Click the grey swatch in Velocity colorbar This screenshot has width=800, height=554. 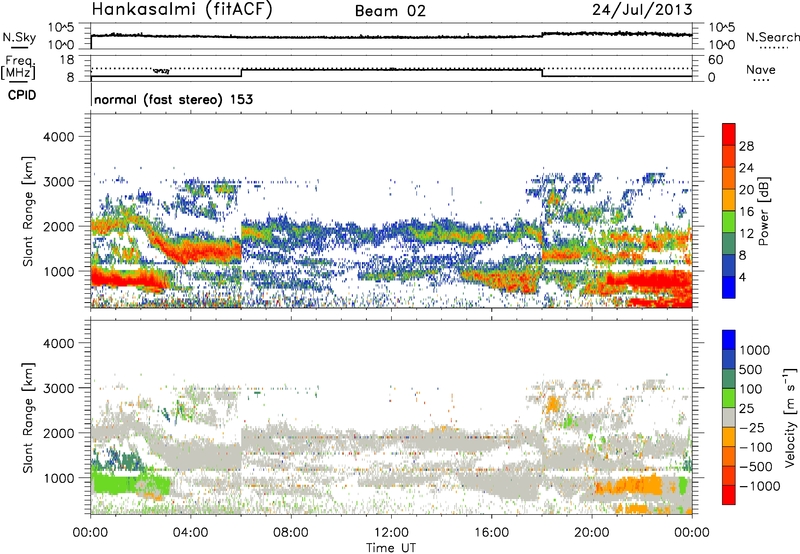[729, 417]
